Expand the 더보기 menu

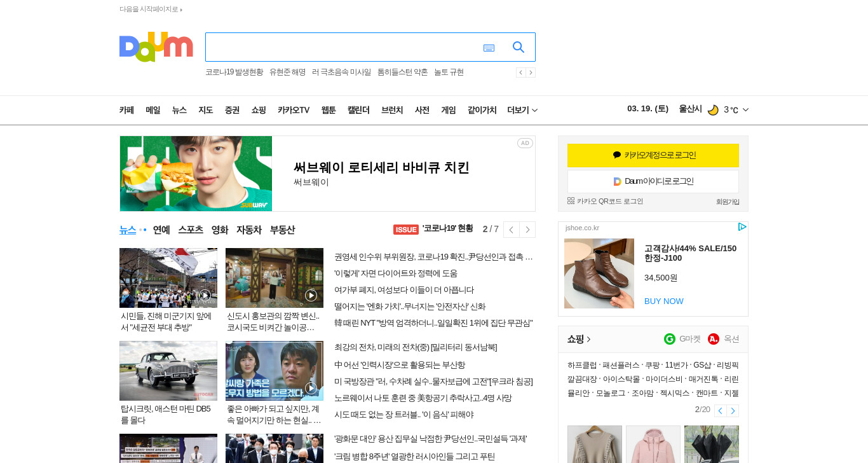[x=522, y=110]
